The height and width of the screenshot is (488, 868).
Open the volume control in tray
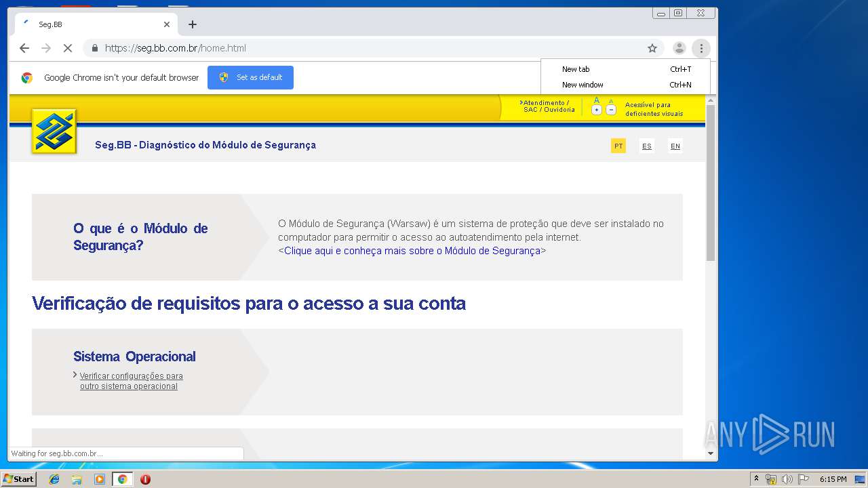(x=787, y=479)
